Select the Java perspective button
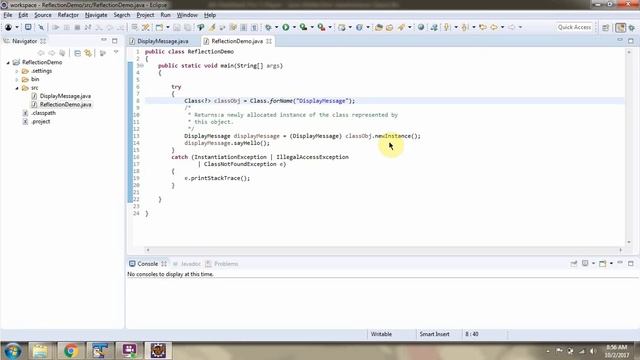Image resolution: width=640 pixels, height=360 pixels. point(621,28)
